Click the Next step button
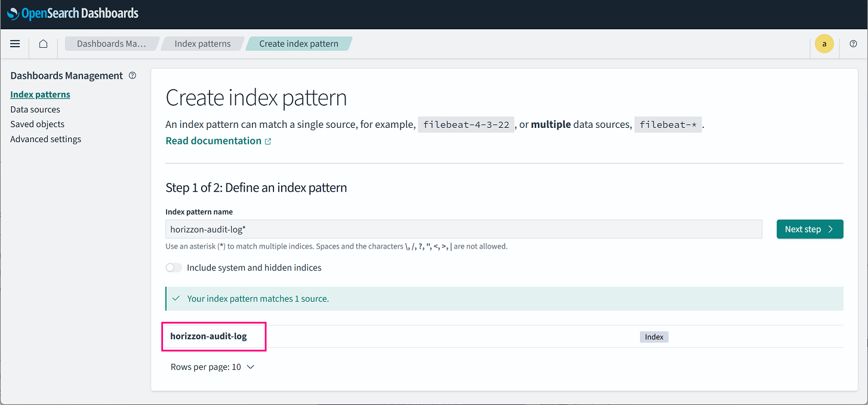The height and width of the screenshot is (405, 868). click(x=809, y=229)
